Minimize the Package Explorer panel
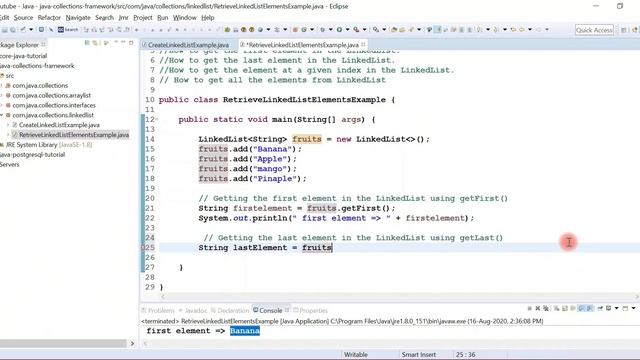This screenshot has width=640, height=360. 123,42
